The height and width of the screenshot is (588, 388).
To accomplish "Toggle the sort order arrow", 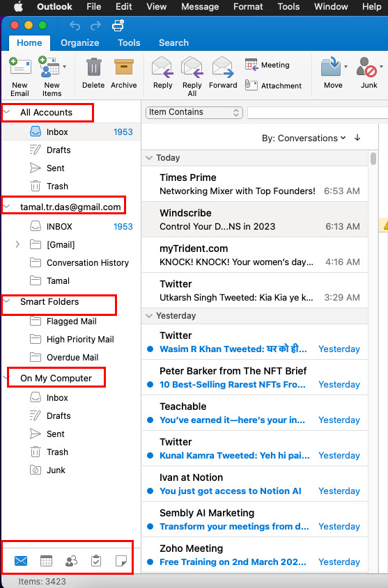I will (x=357, y=138).
